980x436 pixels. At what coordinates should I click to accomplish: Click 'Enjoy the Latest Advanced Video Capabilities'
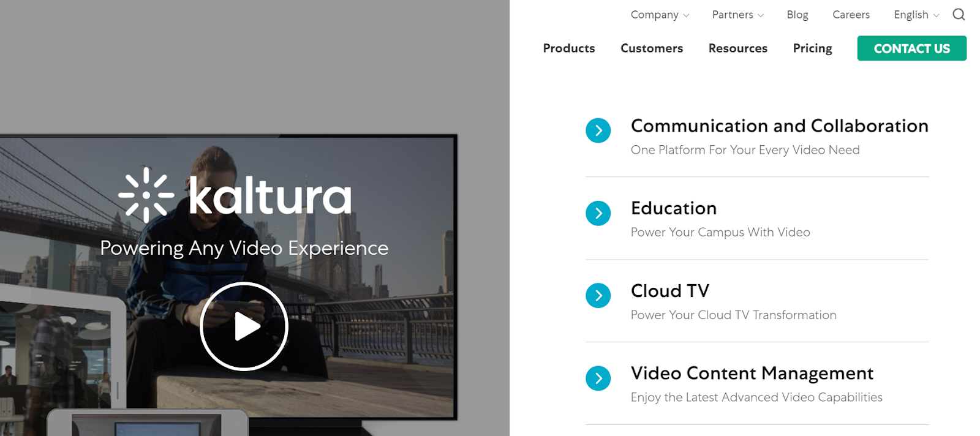point(756,397)
